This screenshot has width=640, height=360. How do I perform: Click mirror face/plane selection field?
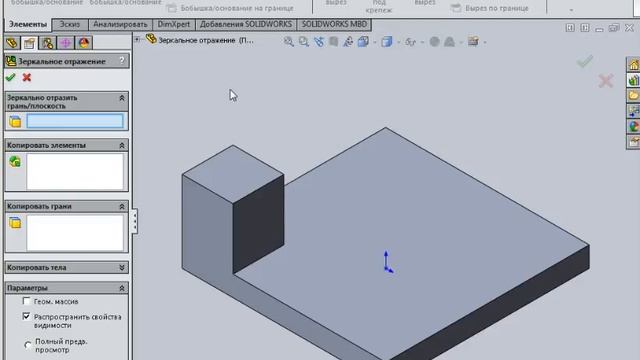point(75,121)
